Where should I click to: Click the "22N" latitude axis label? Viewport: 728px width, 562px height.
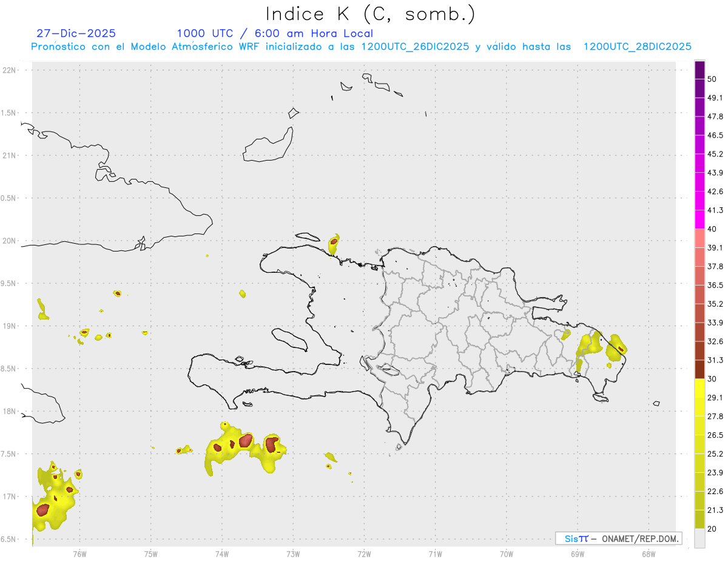coord(10,70)
